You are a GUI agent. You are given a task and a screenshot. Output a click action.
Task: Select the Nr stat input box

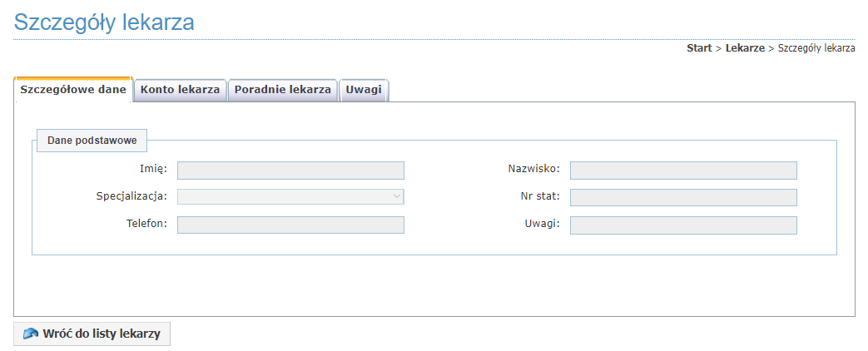683,198
